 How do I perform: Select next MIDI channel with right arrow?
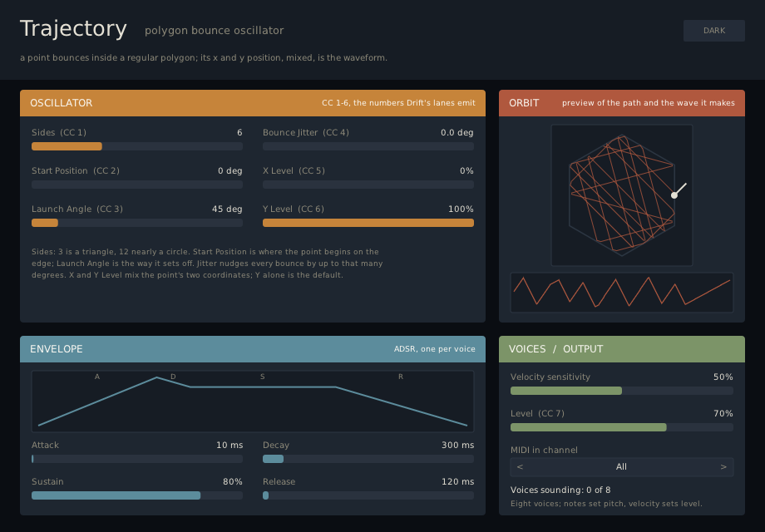(x=723, y=467)
